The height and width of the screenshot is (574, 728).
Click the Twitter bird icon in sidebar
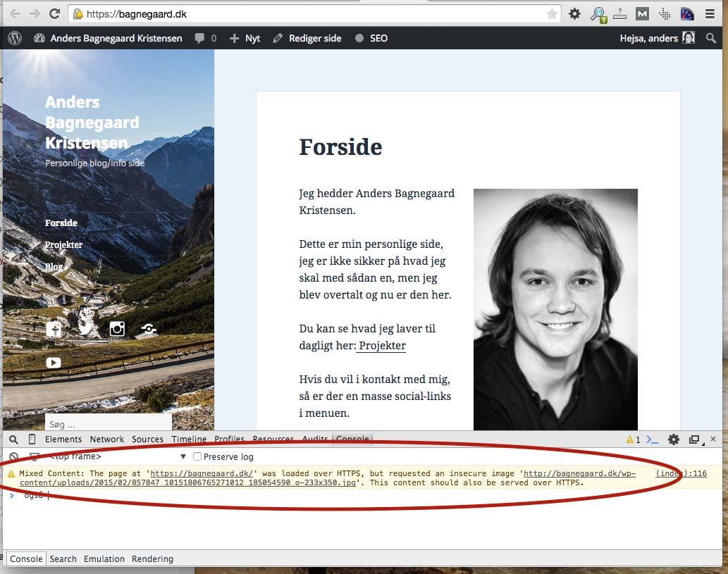pyautogui.click(x=85, y=328)
